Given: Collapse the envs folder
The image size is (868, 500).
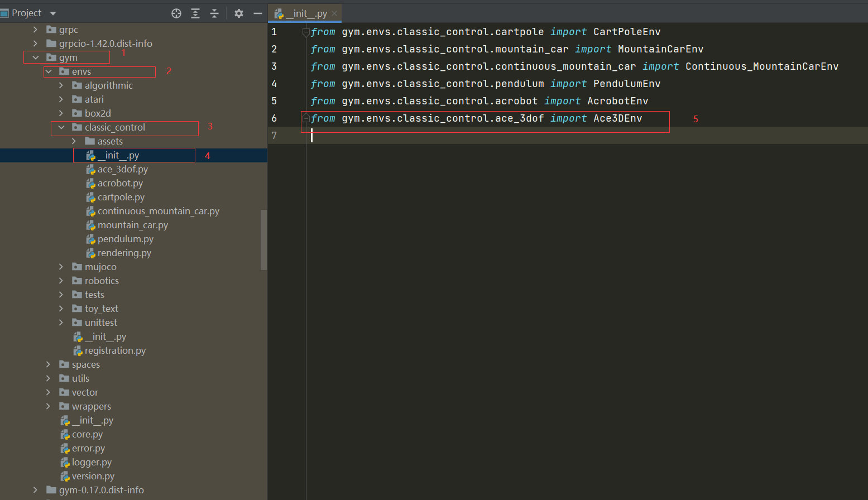Looking at the screenshot, I should tap(48, 71).
